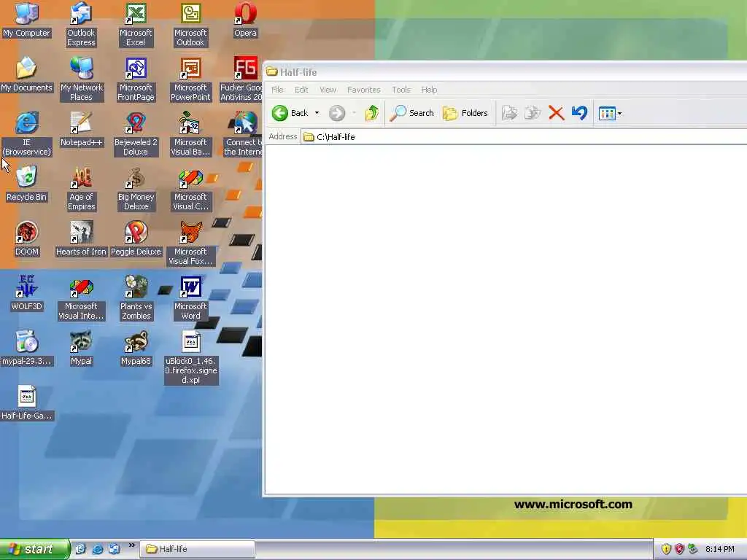Open Help menu in Explorer
Image resolution: width=747 pixels, height=560 pixels.
(429, 90)
